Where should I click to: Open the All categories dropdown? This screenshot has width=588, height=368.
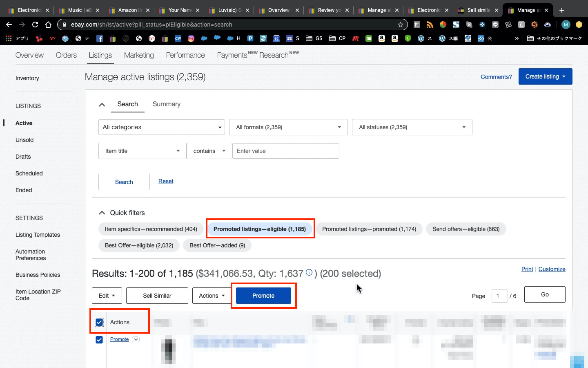click(x=162, y=127)
